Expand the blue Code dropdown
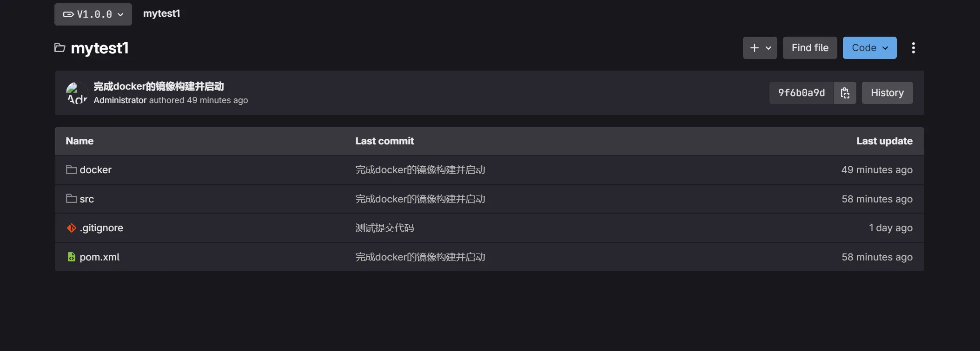 (x=869, y=48)
